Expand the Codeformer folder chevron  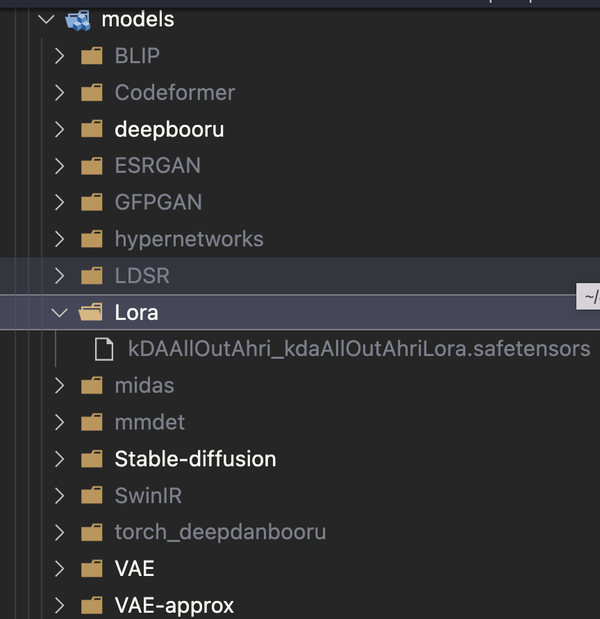click(x=60, y=92)
